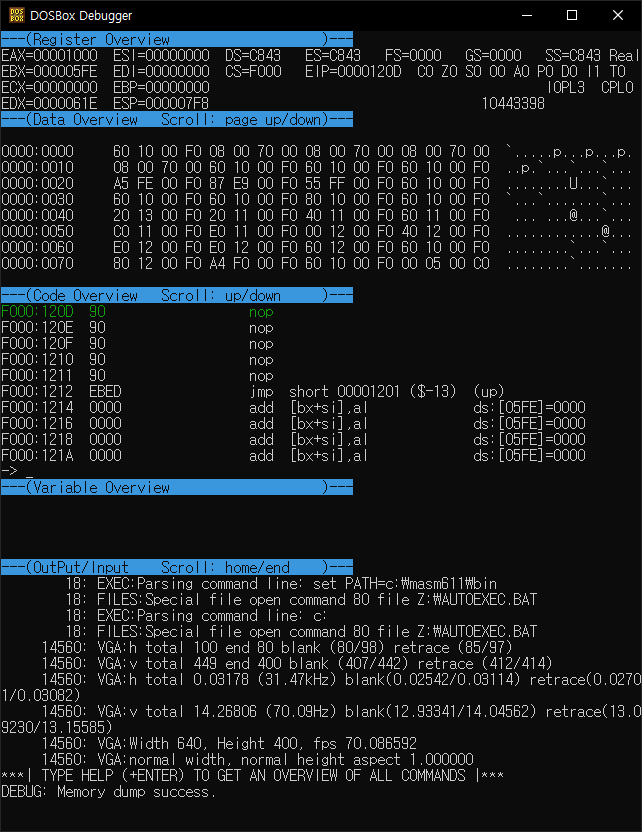Close the DOSBox Debugger window
The width and height of the screenshot is (642, 832).
pyautogui.click(x=618, y=15)
